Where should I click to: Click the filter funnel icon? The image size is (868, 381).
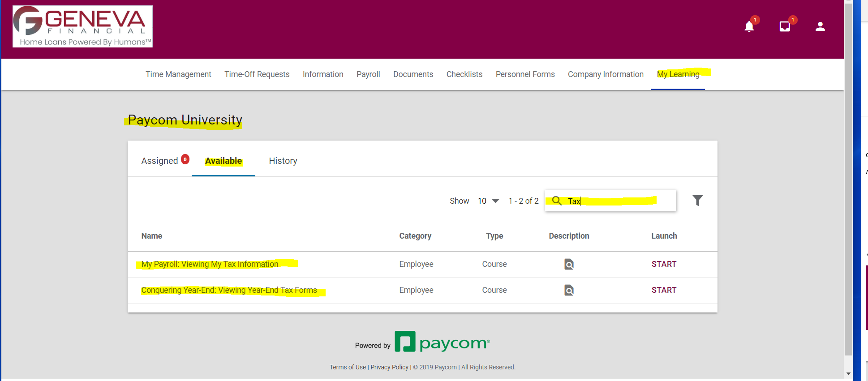pyautogui.click(x=697, y=200)
